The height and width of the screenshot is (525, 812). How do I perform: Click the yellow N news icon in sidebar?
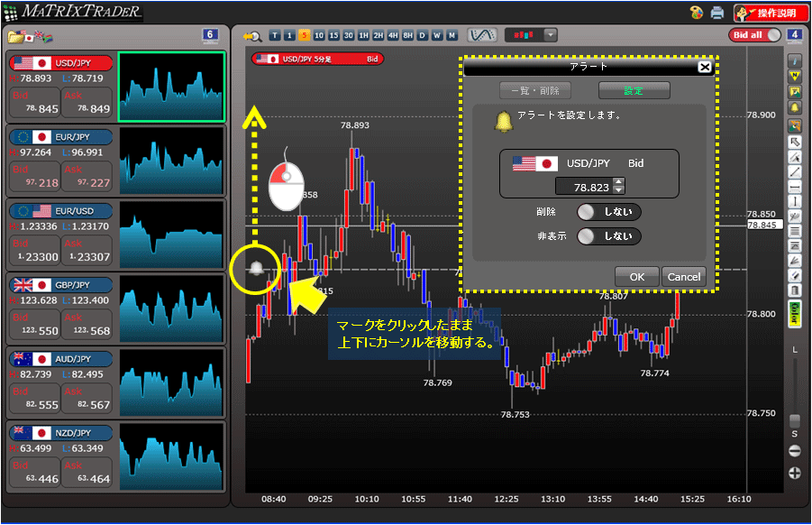tap(794, 76)
